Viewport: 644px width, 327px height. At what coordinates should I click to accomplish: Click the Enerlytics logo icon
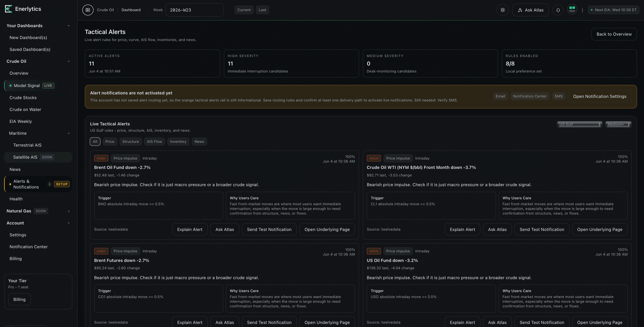pos(8,9)
